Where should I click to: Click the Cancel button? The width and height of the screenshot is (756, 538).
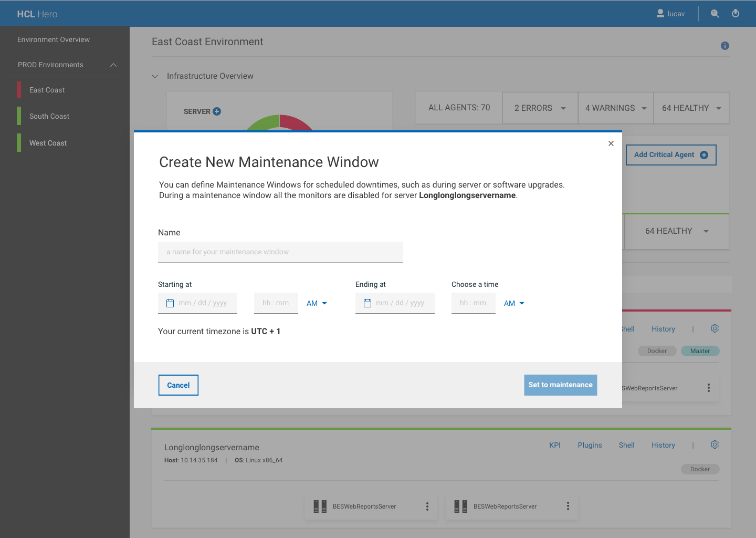(178, 385)
